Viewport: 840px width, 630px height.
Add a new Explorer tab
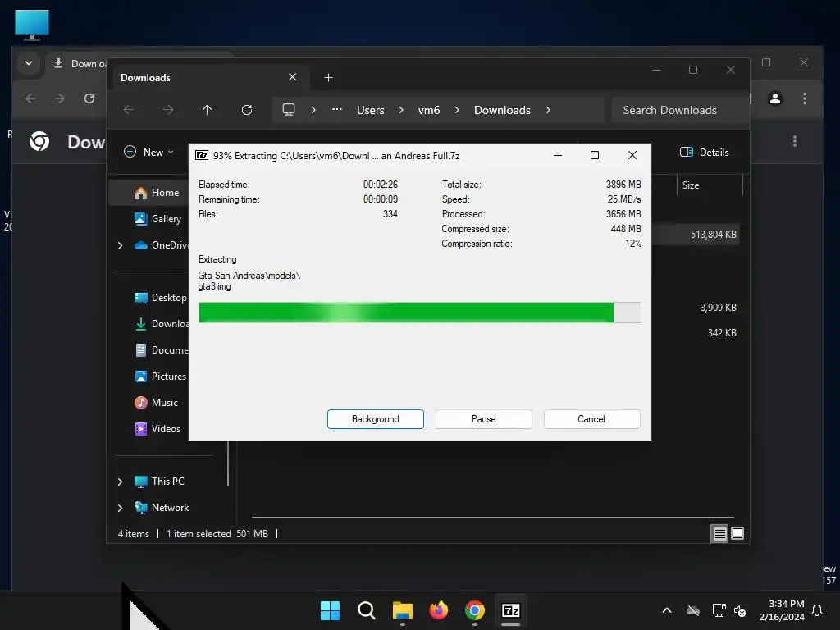click(x=328, y=78)
